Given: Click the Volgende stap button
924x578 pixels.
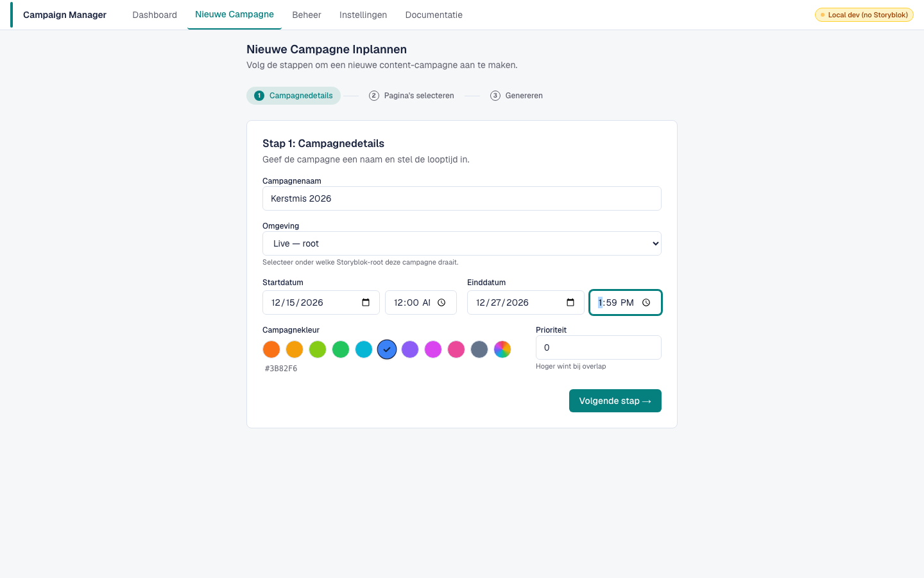Looking at the screenshot, I should pyautogui.click(x=615, y=401).
